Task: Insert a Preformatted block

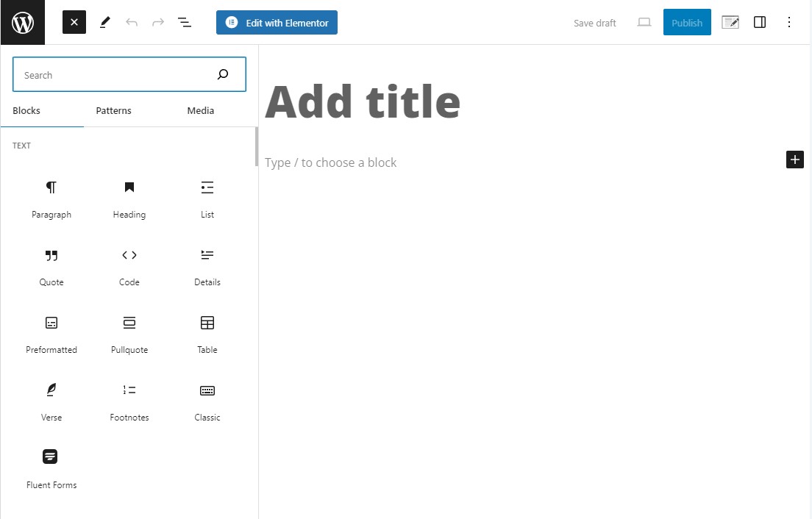Action: (51, 335)
